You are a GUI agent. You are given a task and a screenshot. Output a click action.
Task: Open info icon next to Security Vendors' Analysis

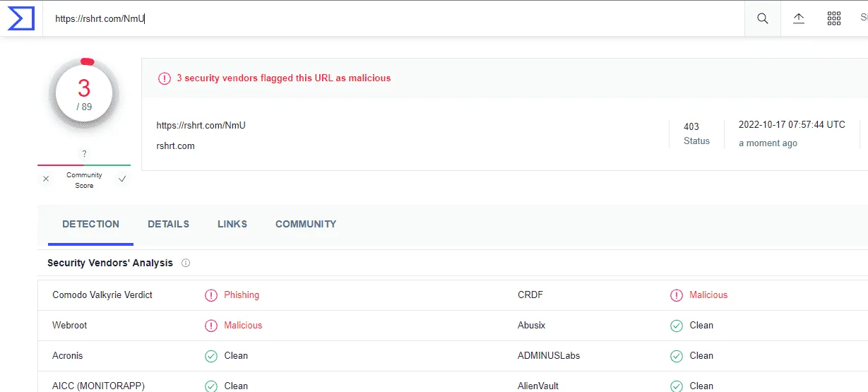186,263
